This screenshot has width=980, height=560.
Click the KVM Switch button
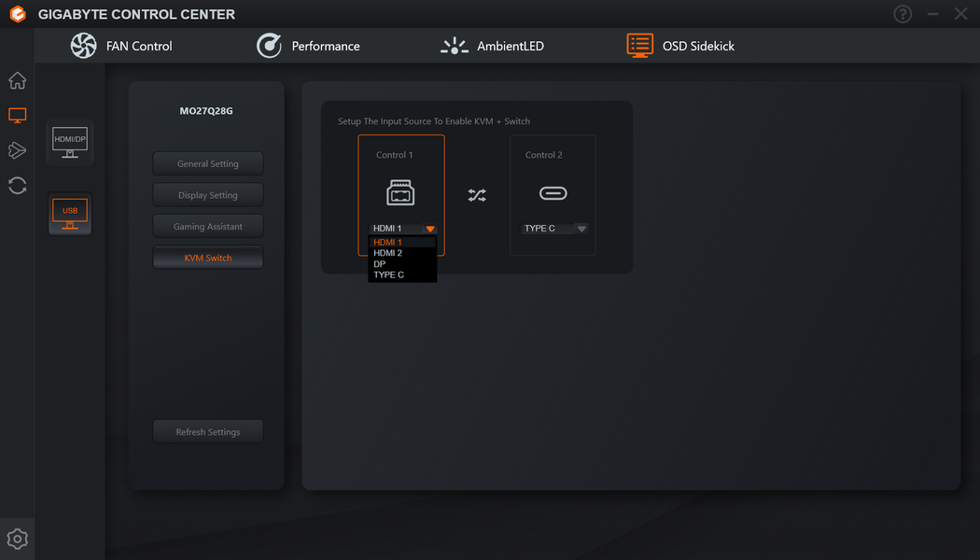click(208, 258)
